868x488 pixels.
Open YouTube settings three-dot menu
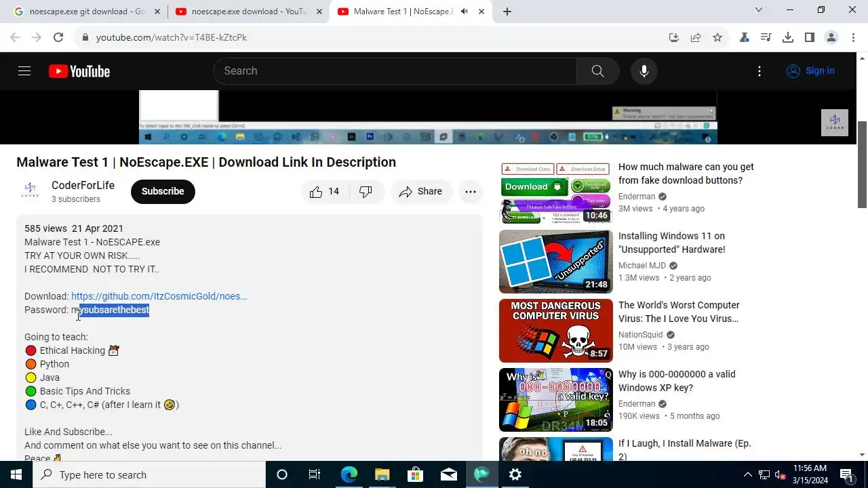click(x=759, y=71)
